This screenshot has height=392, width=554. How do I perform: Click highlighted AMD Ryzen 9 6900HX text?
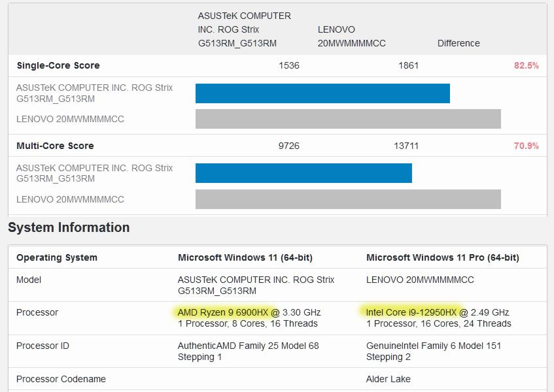(223, 312)
